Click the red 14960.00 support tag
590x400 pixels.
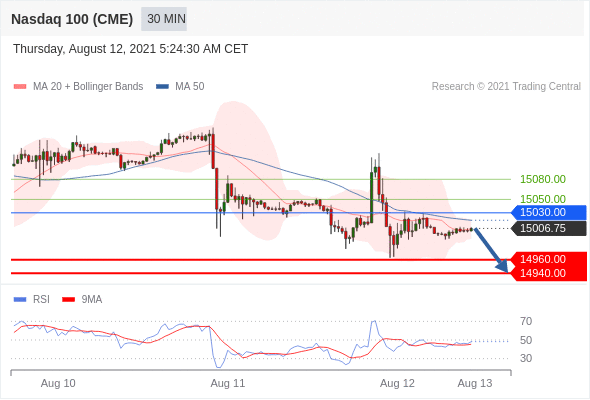click(548, 259)
